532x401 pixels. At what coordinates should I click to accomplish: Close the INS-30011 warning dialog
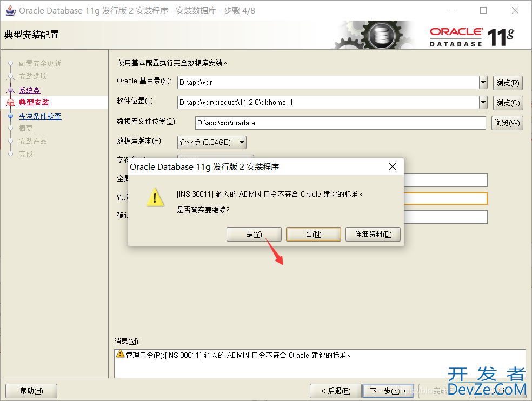[392, 166]
